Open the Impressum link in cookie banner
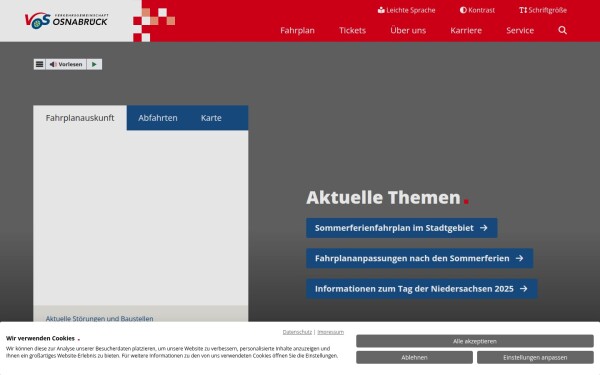 click(x=331, y=332)
